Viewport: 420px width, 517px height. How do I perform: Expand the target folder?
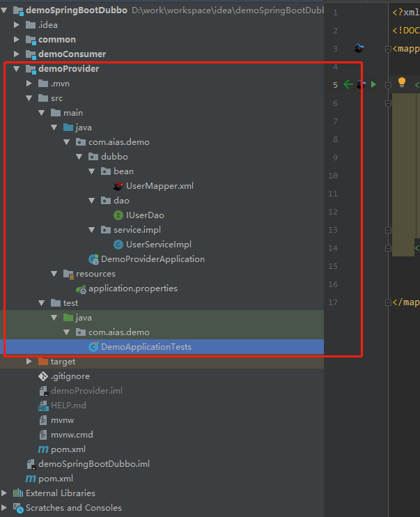(29, 362)
